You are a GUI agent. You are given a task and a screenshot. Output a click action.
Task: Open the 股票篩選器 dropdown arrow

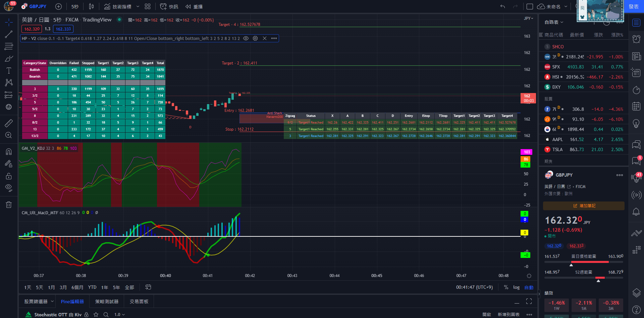[52, 302]
